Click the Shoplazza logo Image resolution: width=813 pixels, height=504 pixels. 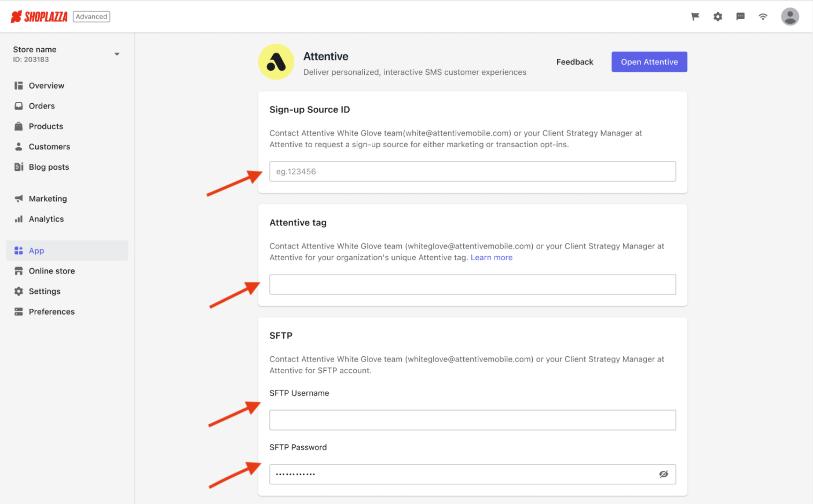pyautogui.click(x=39, y=16)
